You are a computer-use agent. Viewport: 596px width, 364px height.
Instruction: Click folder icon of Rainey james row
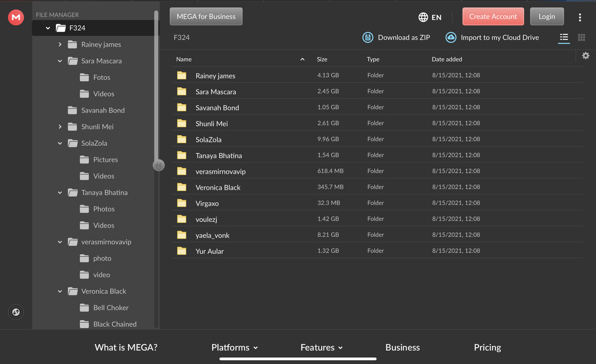click(182, 75)
